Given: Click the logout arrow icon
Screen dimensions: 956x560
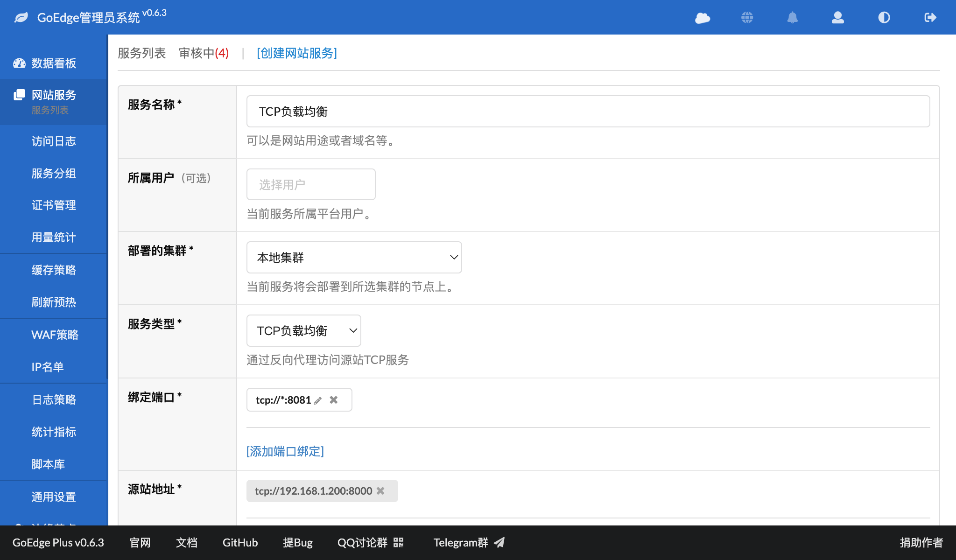Looking at the screenshot, I should point(930,18).
